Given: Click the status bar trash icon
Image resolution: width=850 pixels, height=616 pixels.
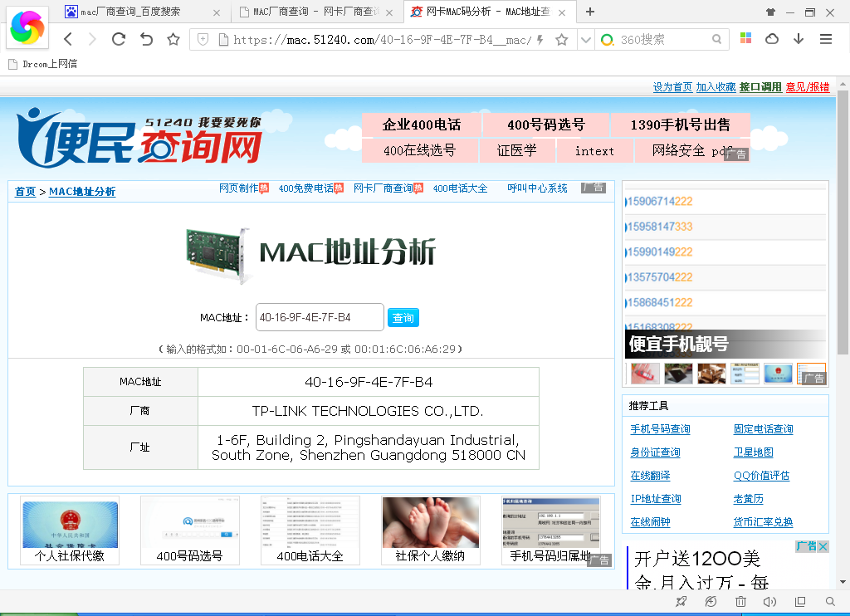Looking at the screenshot, I should (740, 601).
